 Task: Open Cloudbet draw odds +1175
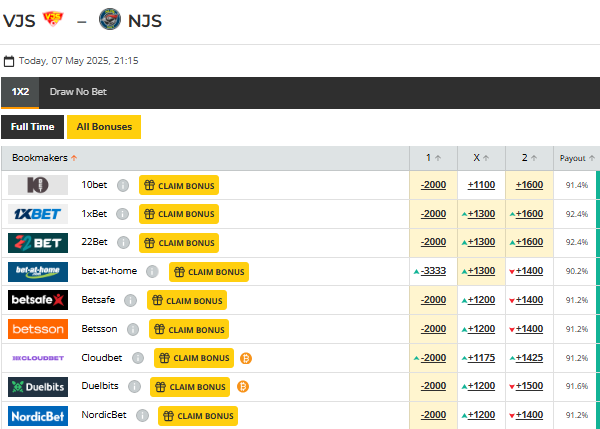tap(481, 358)
